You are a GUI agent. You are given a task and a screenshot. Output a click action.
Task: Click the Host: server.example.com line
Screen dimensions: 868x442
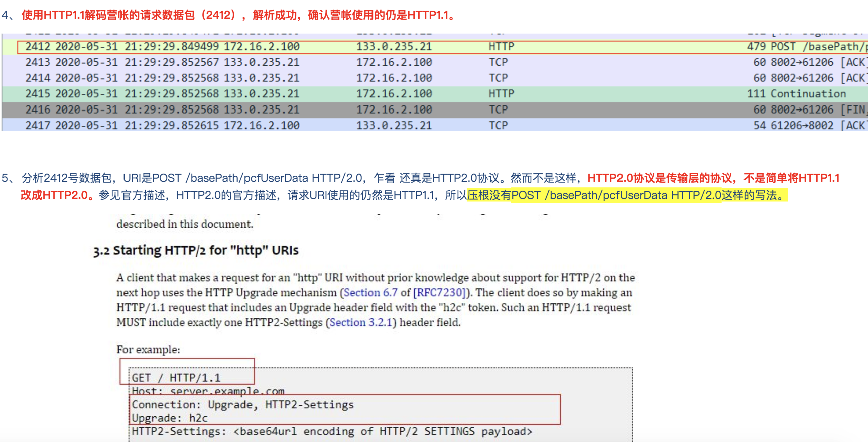click(208, 391)
